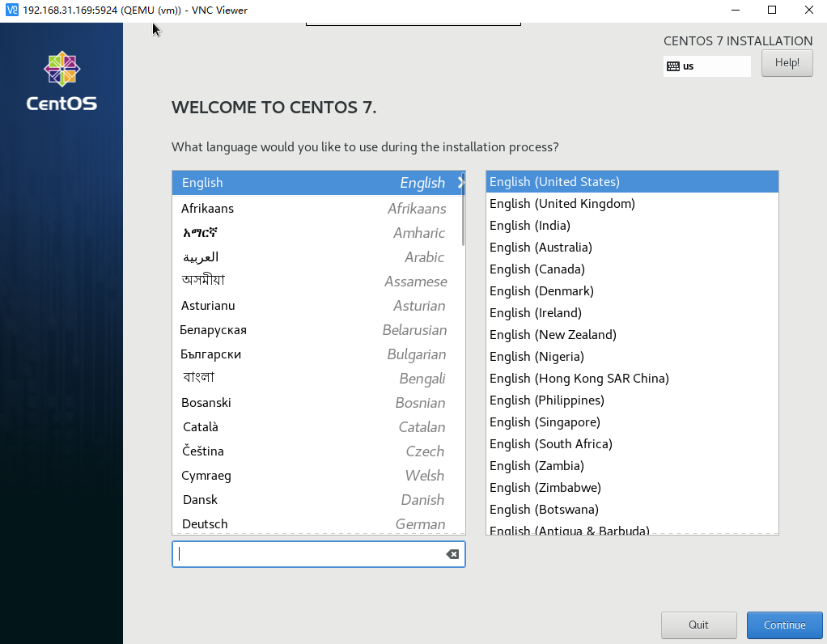The image size is (827, 644).
Task: Choose English (Zimbabwe) locale
Action: [632, 488]
